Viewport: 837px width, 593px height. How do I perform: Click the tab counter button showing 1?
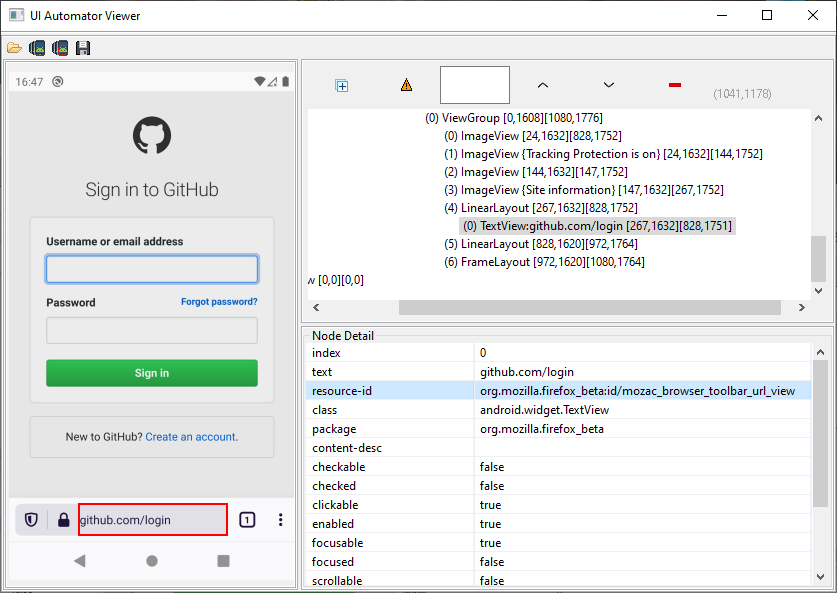tap(247, 519)
